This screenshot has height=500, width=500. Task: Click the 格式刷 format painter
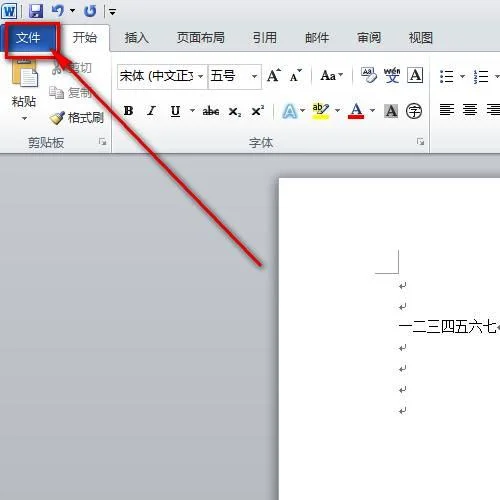coord(77,118)
